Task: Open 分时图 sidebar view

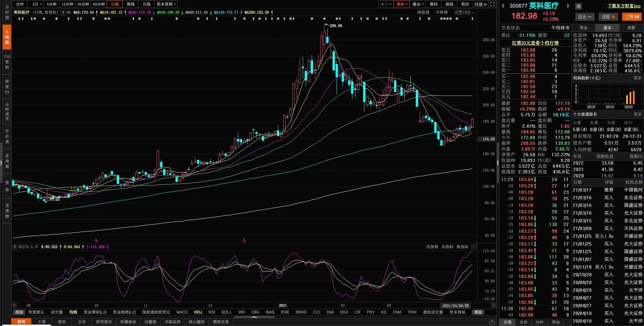Action: pos(7,12)
